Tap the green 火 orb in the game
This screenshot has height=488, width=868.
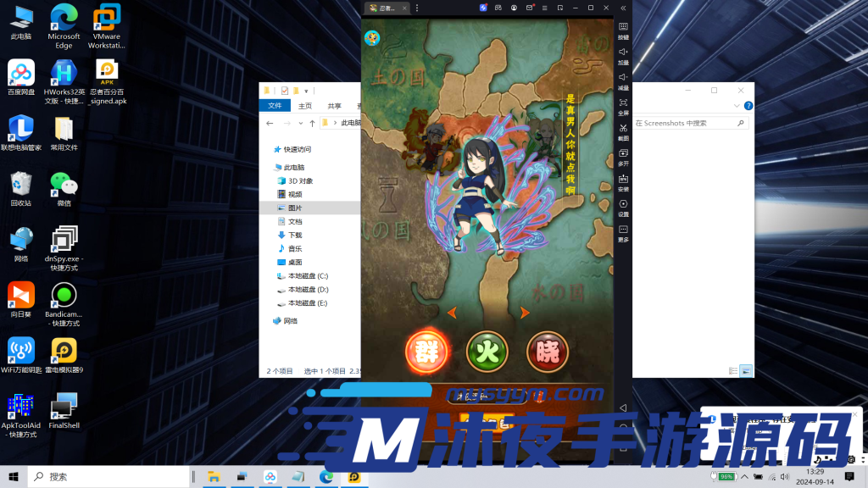(487, 348)
